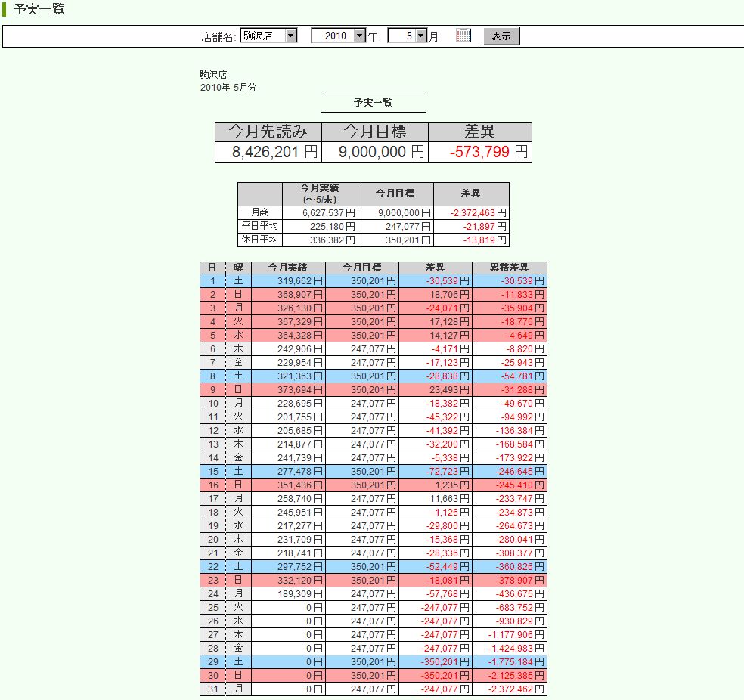Click day 13 actual 214,877円
Viewport: 744px width, 700px height.
click(x=289, y=444)
